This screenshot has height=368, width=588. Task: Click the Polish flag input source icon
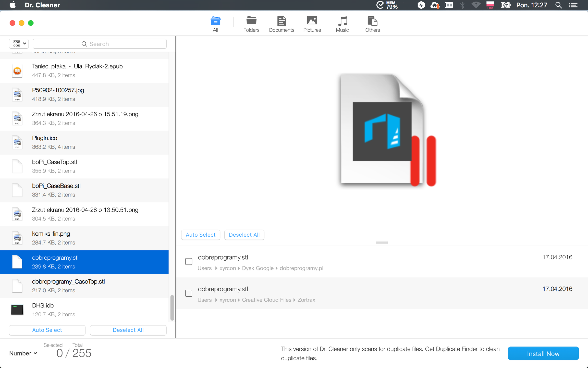coord(490,5)
